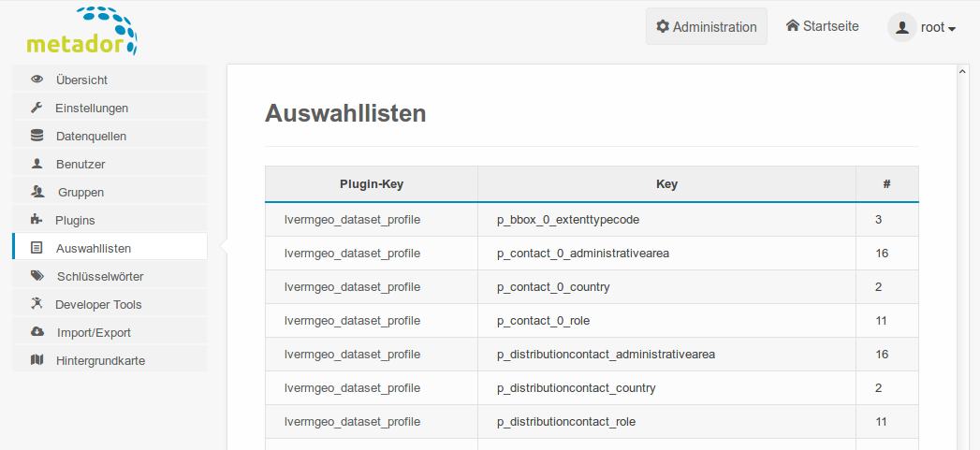The image size is (980, 450).
Task: Click the Auswahllisten page heading
Action: tap(345, 114)
